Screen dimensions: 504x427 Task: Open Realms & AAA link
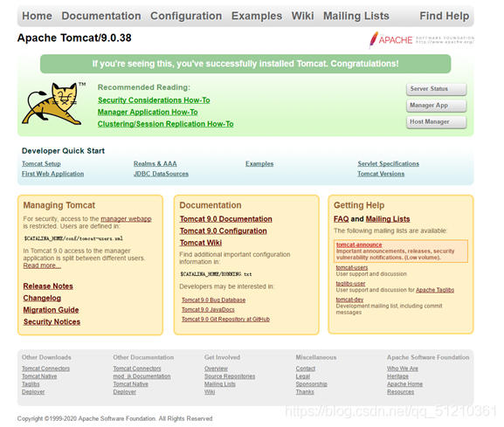click(155, 163)
